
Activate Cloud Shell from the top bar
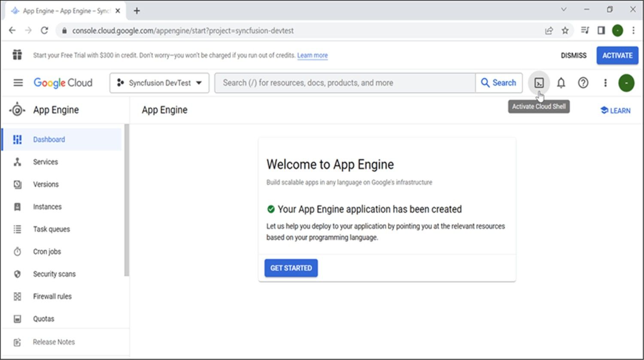click(x=539, y=83)
